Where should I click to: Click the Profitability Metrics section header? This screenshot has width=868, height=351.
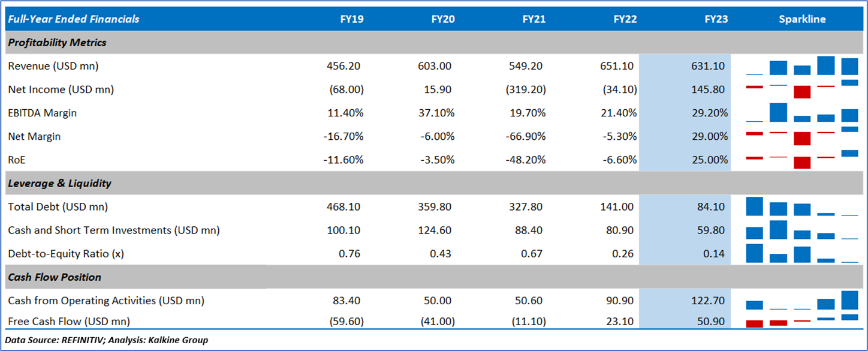58,43
